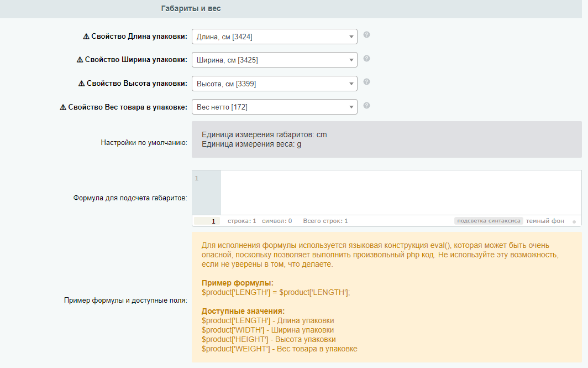Click the Свойство Ширина упаковки label

point(136,60)
